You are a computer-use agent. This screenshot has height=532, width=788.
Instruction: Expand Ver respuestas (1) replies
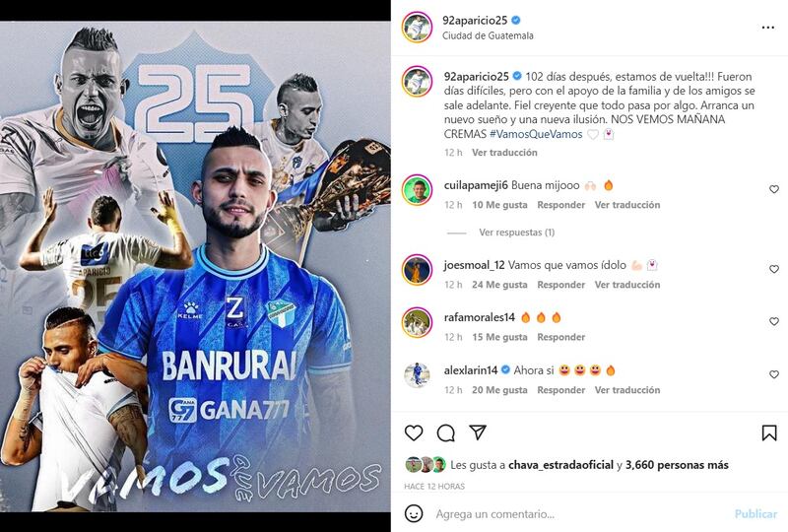pos(516,233)
